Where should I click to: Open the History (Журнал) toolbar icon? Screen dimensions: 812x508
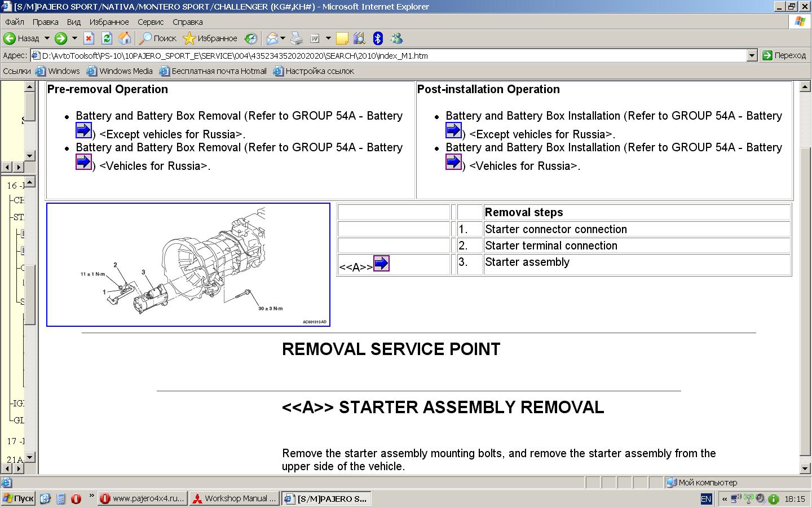click(x=251, y=38)
